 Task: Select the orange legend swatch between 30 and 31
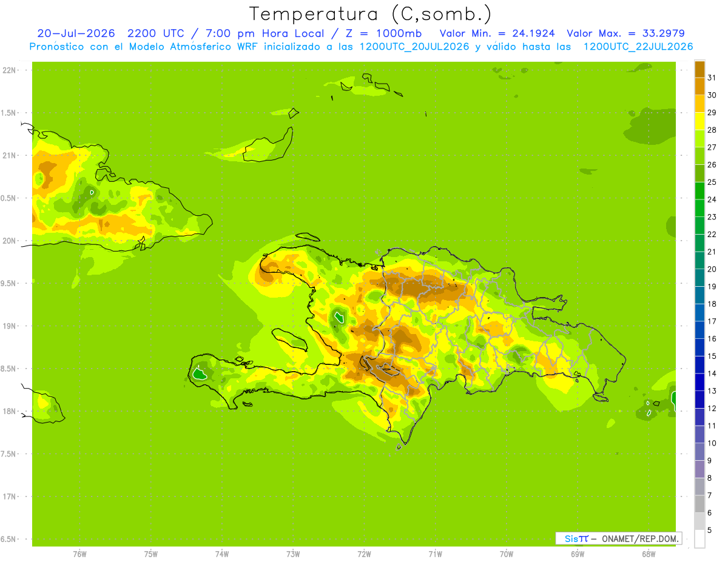[699, 86]
